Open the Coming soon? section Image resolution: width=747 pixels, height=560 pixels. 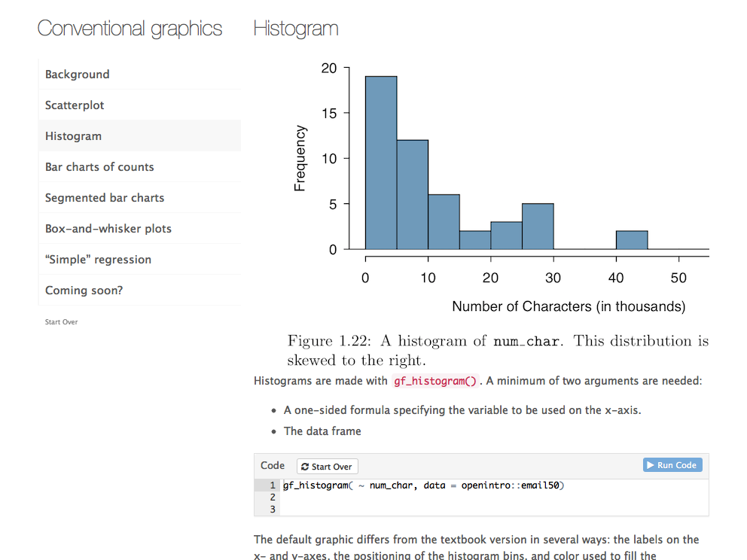pos(84,291)
